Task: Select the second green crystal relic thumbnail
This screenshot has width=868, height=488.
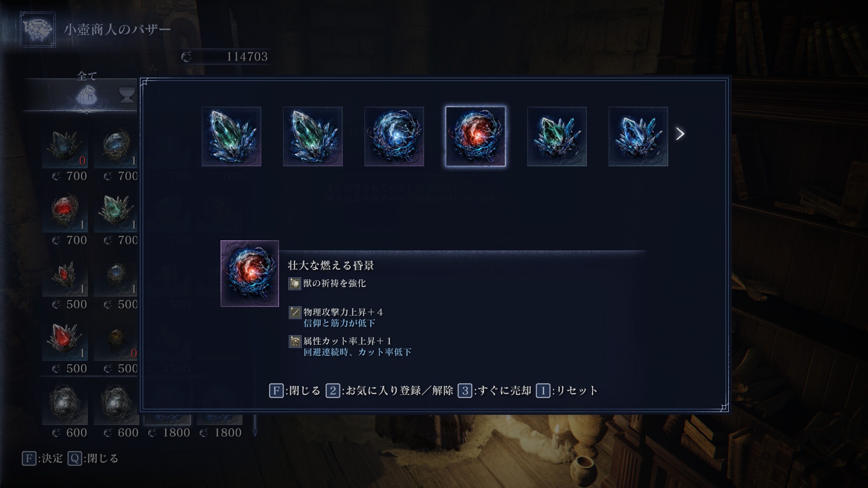Action: click(x=313, y=136)
